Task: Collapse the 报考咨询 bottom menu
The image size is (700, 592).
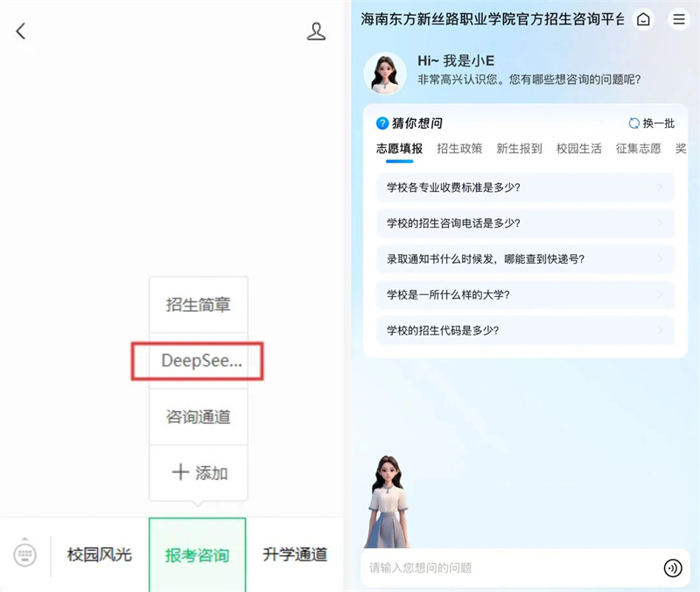Action: coord(197,554)
